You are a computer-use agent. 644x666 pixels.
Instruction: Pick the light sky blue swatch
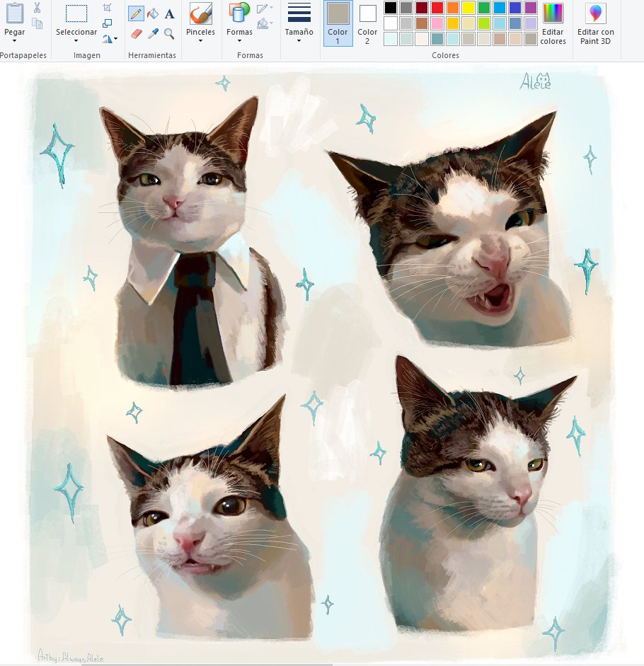(x=500, y=23)
